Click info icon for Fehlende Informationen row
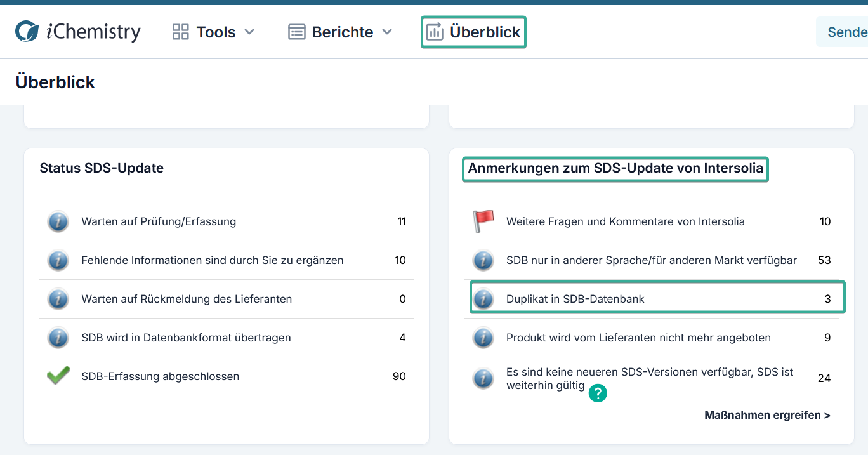The width and height of the screenshot is (868, 455). click(58, 260)
